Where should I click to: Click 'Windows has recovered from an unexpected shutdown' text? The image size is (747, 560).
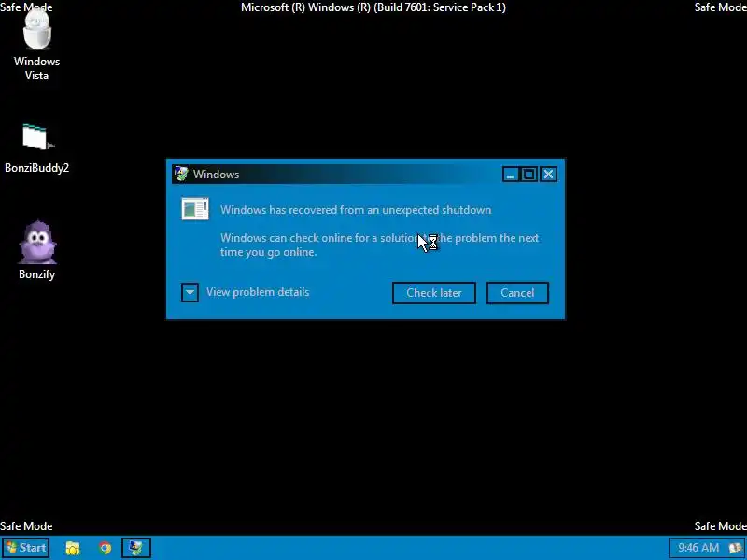pos(356,210)
